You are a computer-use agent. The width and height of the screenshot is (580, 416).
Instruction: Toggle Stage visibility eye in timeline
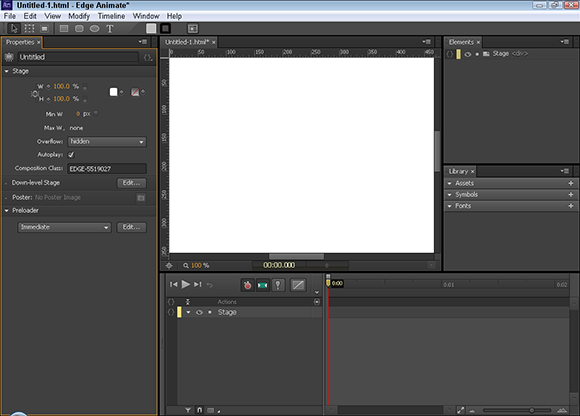tap(199, 312)
